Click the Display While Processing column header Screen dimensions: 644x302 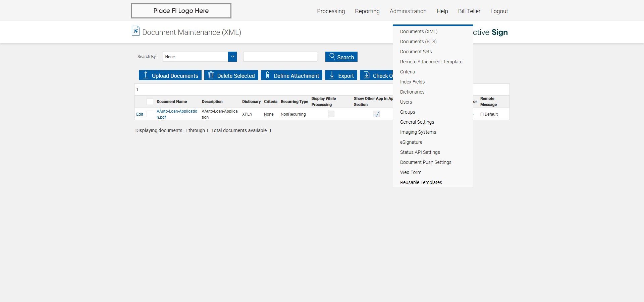(323, 102)
